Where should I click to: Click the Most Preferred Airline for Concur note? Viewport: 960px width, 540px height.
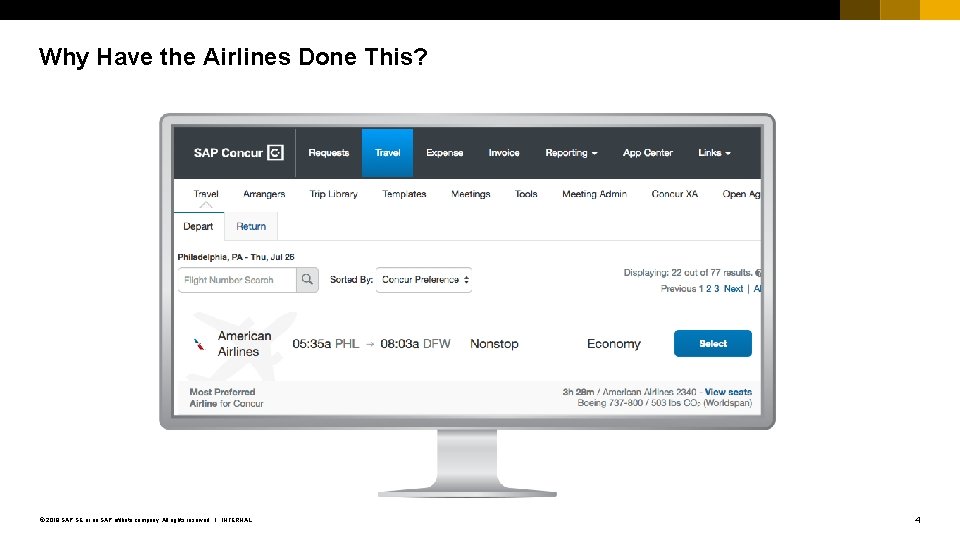coord(227,398)
